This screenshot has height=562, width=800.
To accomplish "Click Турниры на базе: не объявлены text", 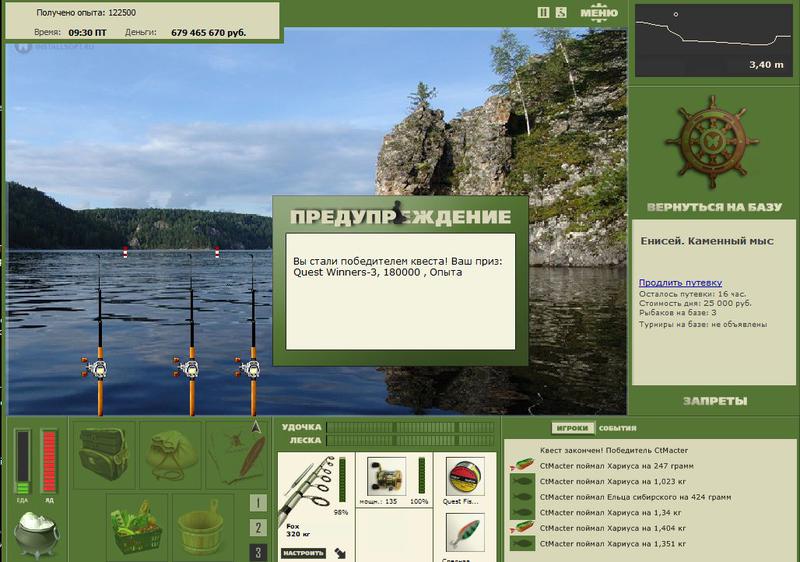I will pos(703,324).
